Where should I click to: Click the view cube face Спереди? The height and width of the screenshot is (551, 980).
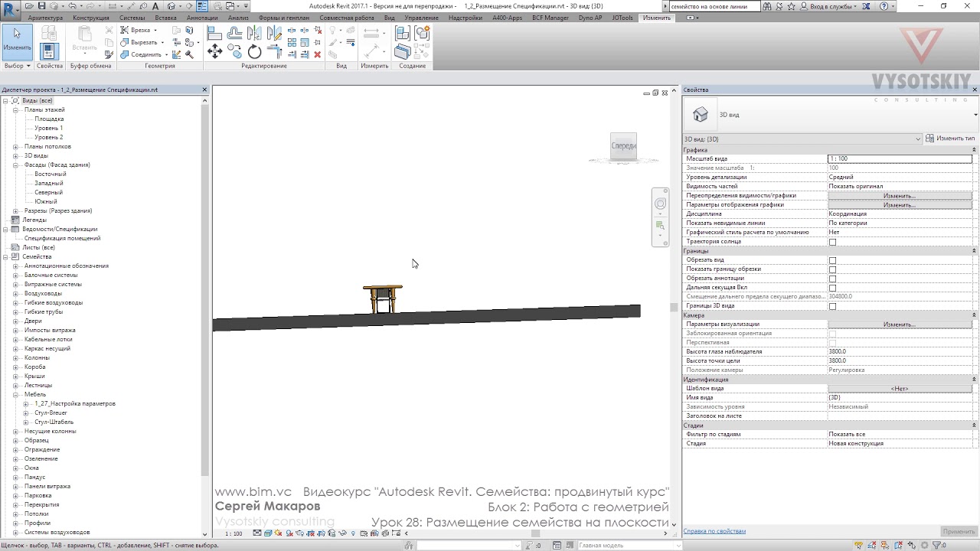[624, 145]
